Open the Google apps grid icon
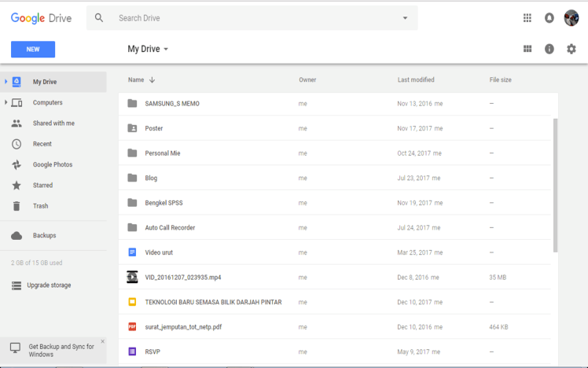This screenshot has width=588, height=368. pos(527,18)
